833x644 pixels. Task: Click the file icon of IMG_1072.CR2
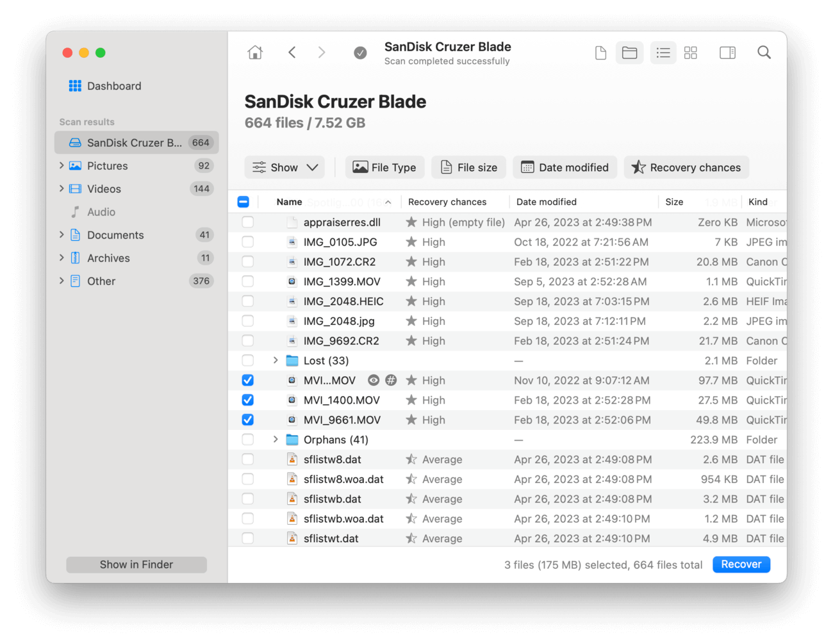(292, 261)
